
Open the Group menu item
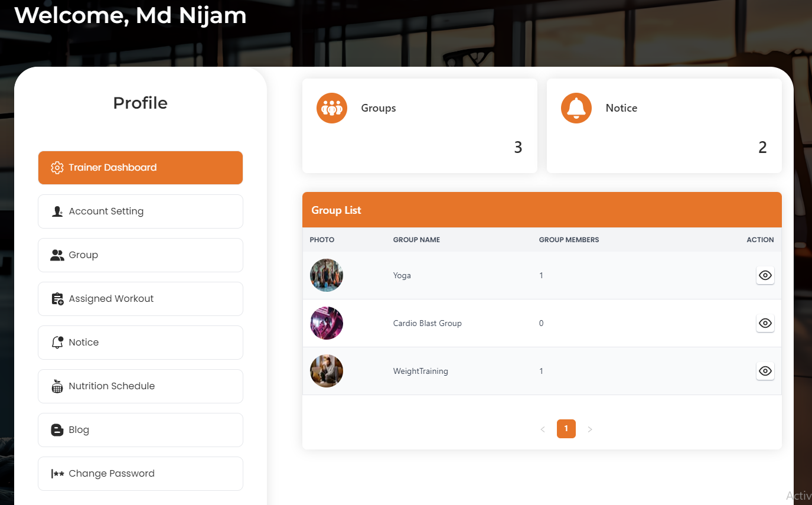(x=141, y=255)
